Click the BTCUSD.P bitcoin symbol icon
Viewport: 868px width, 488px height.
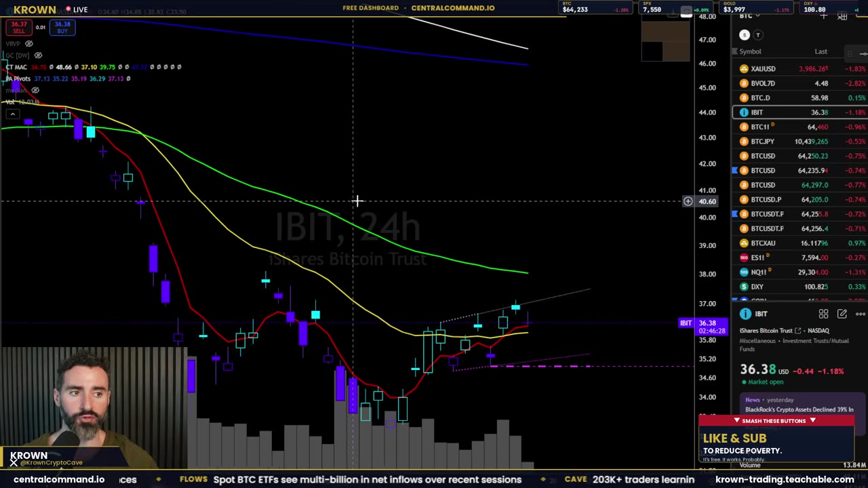(x=744, y=199)
